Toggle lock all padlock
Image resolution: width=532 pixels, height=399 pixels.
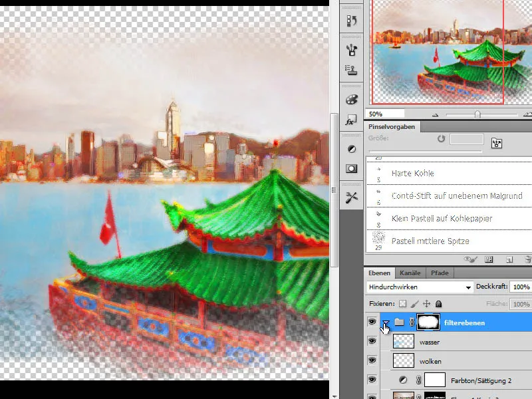pyautogui.click(x=438, y=304)
